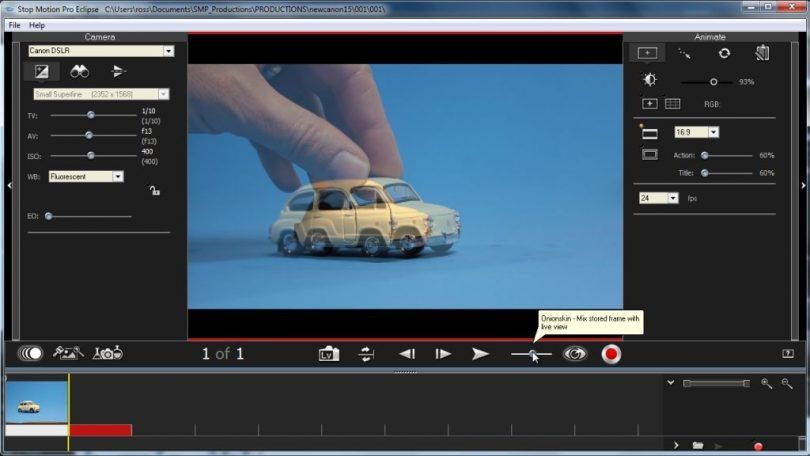Open the Help menu
Viewport: 810px width, 456px height.
point(37,24)
